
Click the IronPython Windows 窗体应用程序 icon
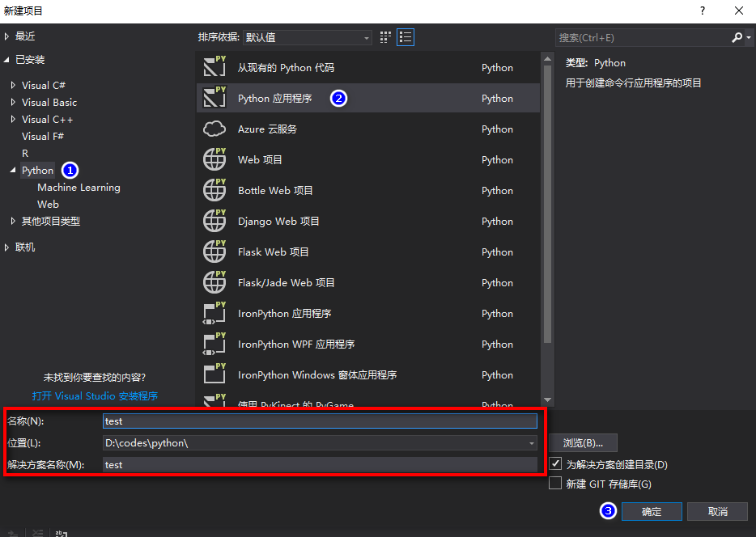pos(214,375)
